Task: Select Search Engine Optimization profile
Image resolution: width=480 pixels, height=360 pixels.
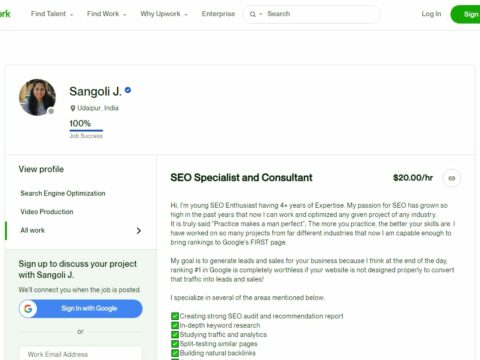Action: click(63, 193)
